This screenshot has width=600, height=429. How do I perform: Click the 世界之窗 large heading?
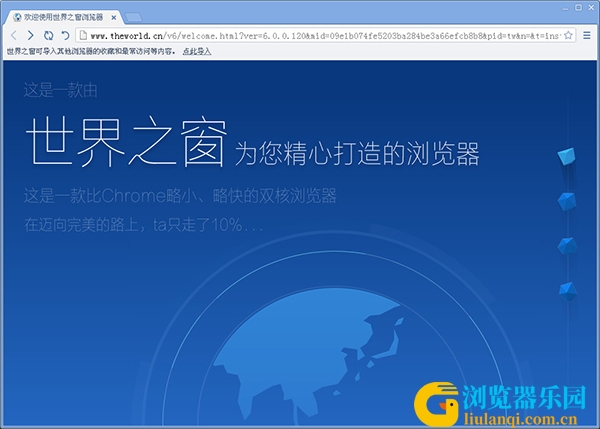(x=126, y=142)
